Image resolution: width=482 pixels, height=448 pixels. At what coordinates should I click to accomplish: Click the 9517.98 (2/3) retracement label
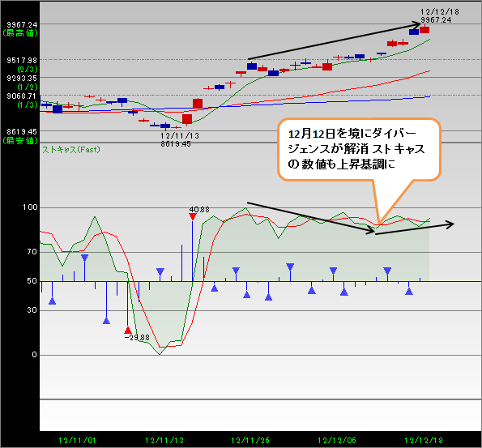22,65
